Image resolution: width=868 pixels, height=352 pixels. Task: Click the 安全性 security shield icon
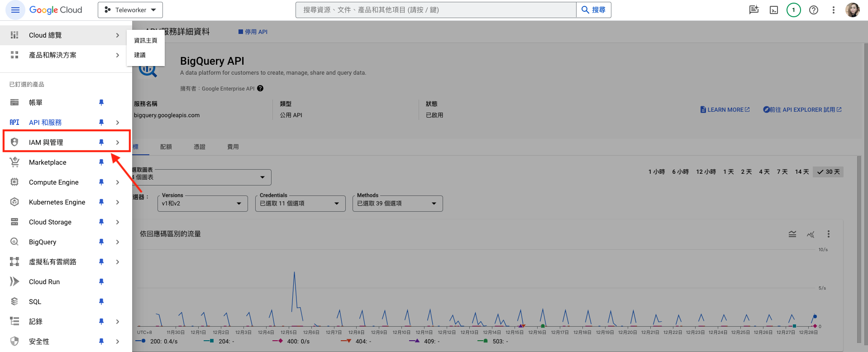[x=14, y=341]
